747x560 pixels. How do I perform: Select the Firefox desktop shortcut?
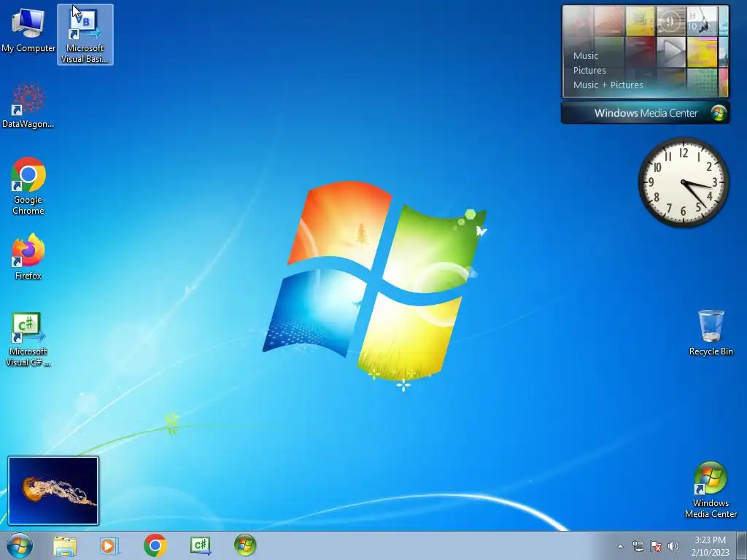tap(28, 257)
